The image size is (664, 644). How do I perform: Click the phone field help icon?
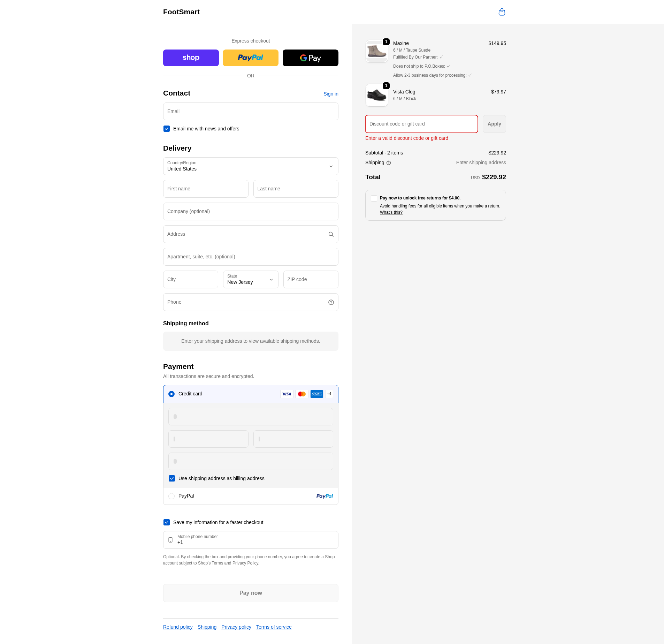point(331,302)
